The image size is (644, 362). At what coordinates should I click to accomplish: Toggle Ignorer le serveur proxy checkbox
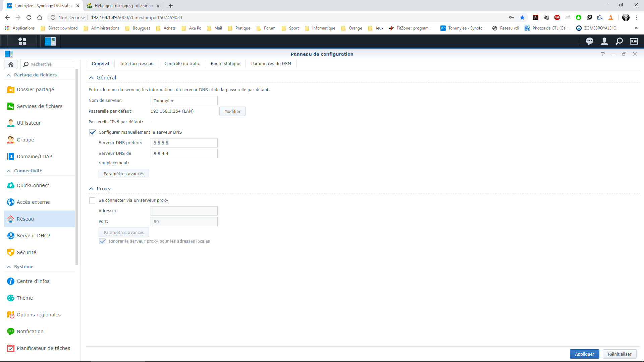pos(103,241)
